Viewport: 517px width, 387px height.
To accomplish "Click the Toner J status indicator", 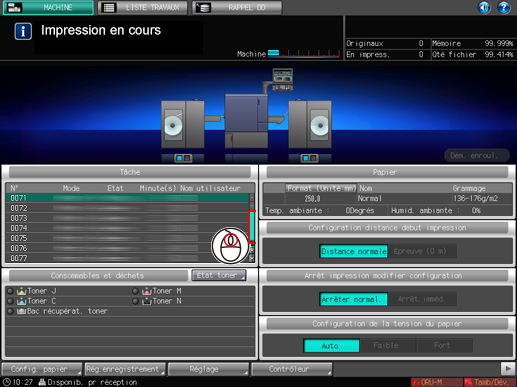I will 10,291.
